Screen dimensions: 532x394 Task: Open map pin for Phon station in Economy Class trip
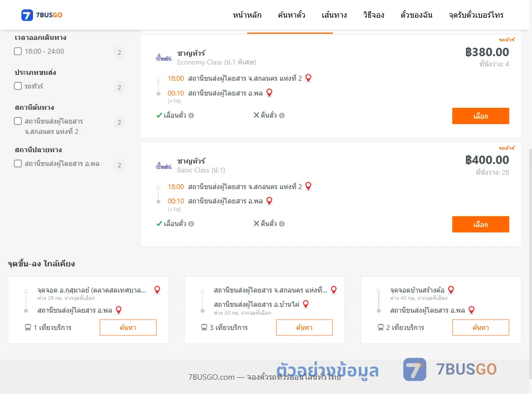[x=269, y=93]
